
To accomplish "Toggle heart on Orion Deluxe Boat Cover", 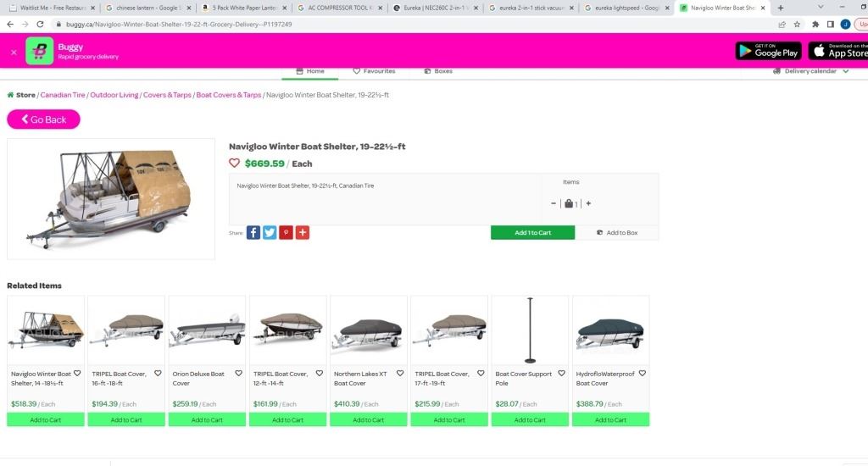I will pyautogui.click(x=238, y=374).
